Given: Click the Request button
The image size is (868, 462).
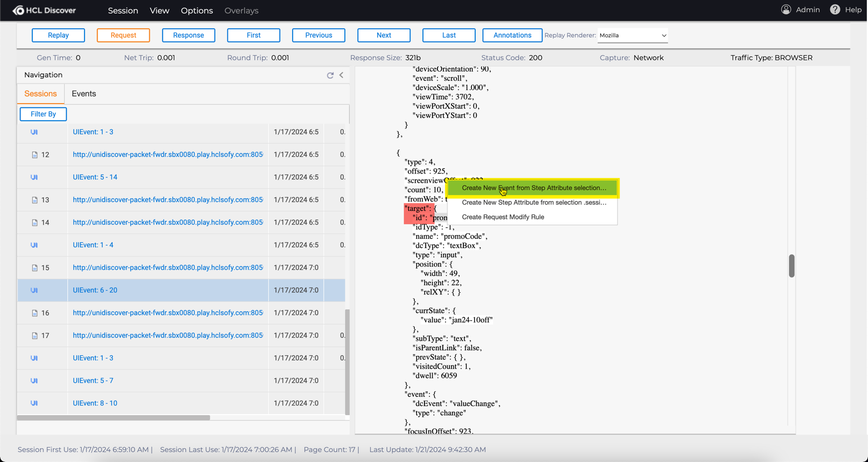Looking at the screenshot, I should click(123, 36).
